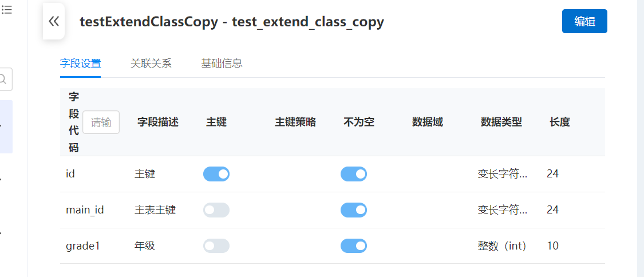This screenshot has height=277, width=644.
Task: Click 变长字符 data type in id row
Action: pyautogui.click(x=503, y=174)
